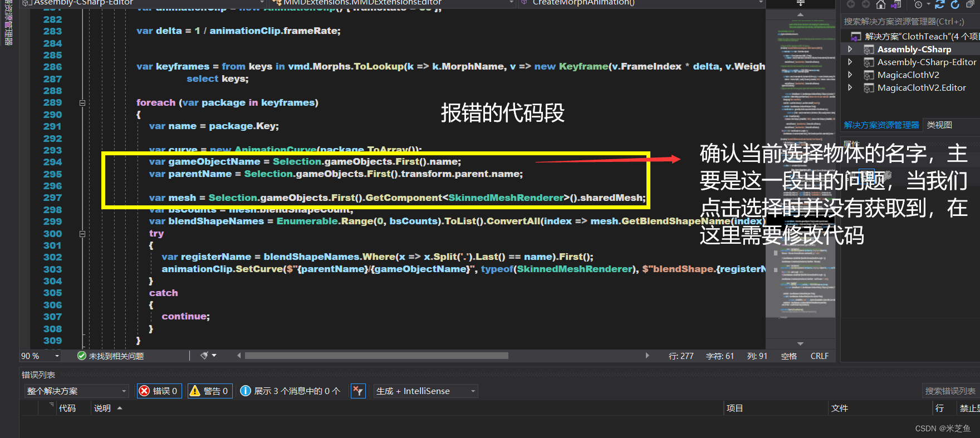Click 'select keys;' on line 287
980x438 pixels.
(x=218, y=78)
